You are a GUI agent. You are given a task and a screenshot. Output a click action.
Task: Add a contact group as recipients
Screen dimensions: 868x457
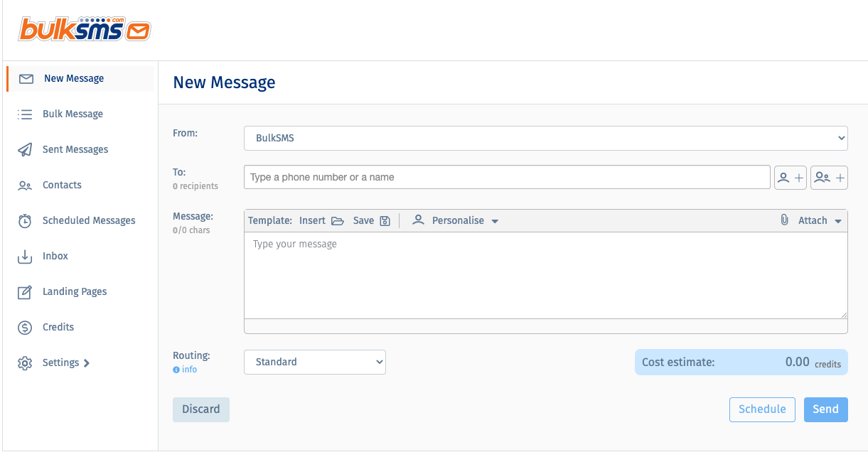tap(830, 178)
